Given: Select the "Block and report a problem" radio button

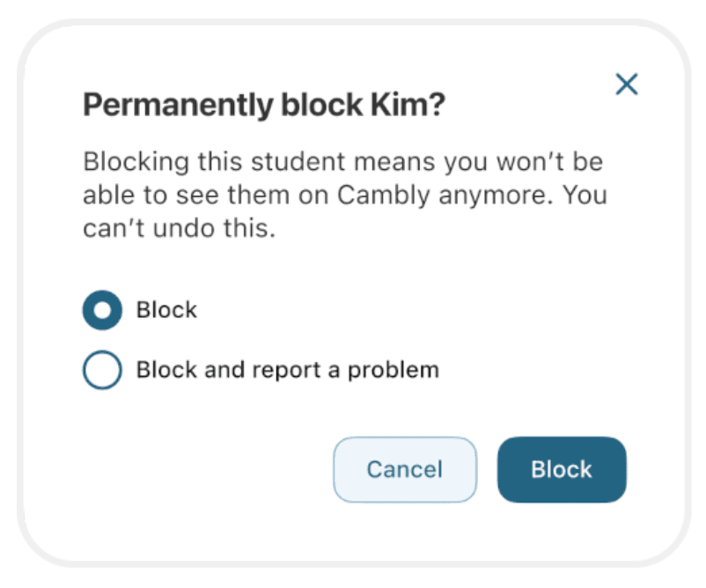Looking at the screenshot, I should coord(102,371).
